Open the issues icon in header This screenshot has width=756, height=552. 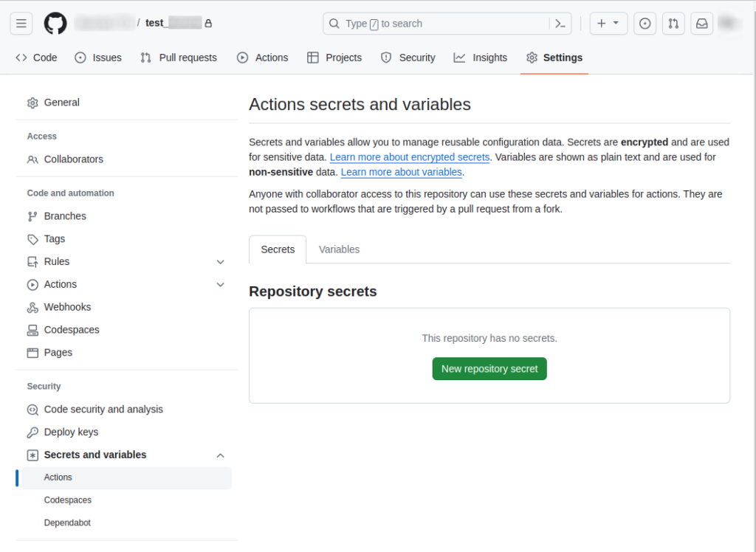click(x=645, y=24)
